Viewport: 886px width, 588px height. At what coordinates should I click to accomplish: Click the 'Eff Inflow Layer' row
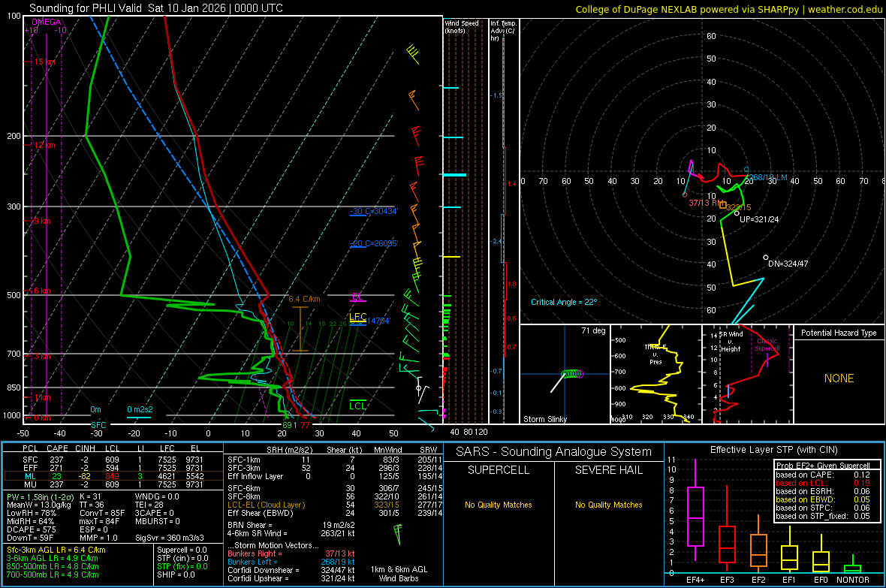[333, 477]
